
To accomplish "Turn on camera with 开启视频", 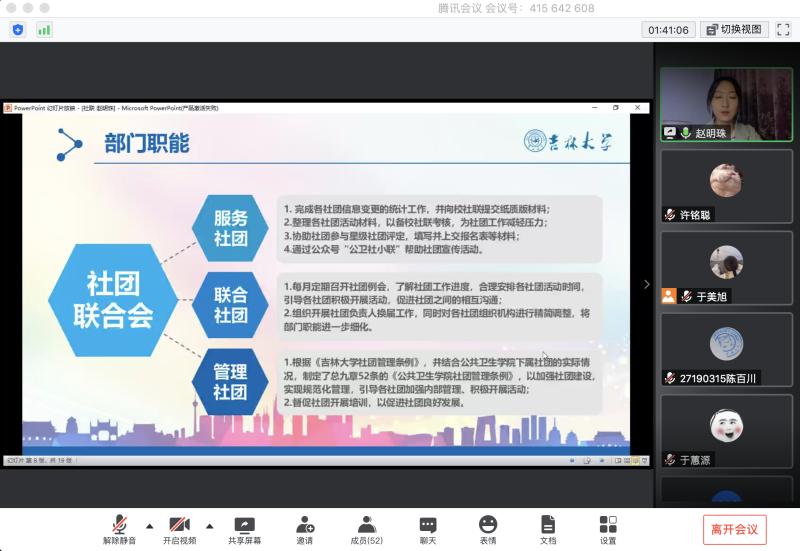I will 179,530.
